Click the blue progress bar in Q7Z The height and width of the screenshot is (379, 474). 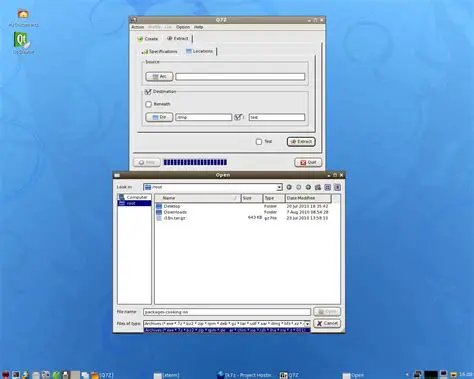pyautogui.click(x=195, y=162)
